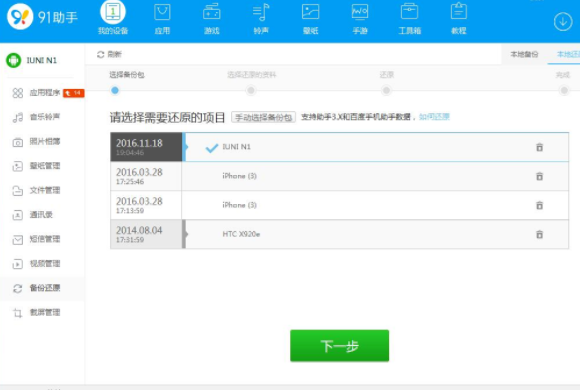The width and height of the screenshot is (580, 390).
Task: Open 短信管理 in the sidebar
Action: click(x=36, y=239)
